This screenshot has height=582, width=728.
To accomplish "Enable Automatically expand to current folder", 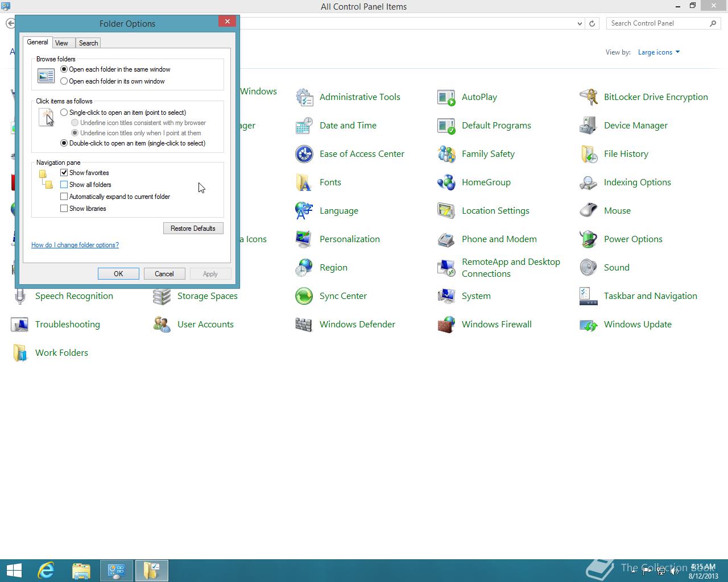I will [x=64, y=197].
